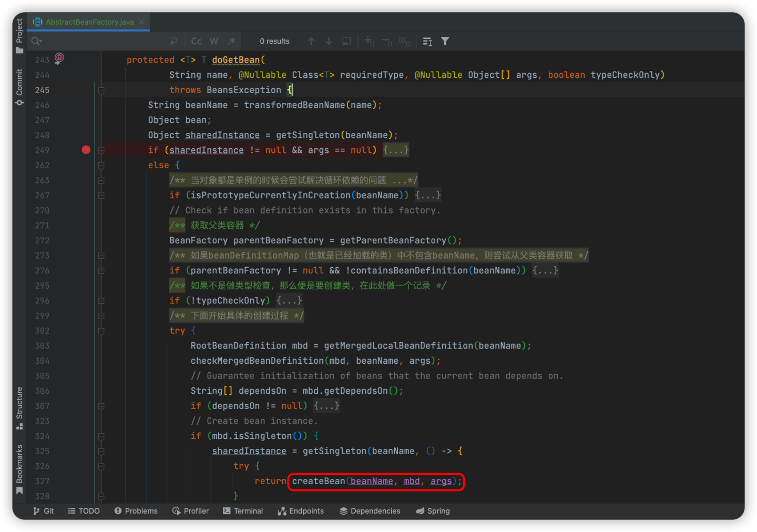
Task: Collapse method body fold on line 245
Action: 101,90
